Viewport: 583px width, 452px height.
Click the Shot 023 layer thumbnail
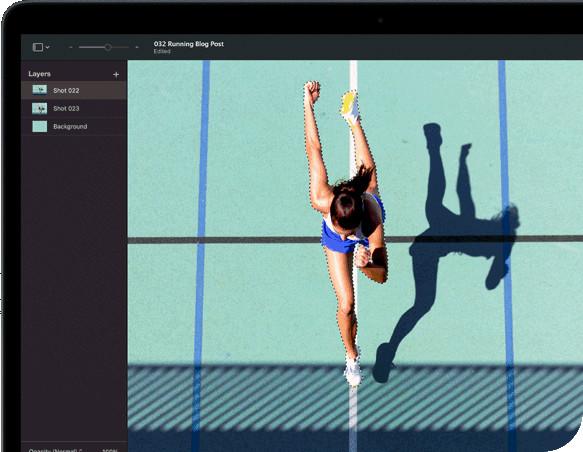coord(40,109)
